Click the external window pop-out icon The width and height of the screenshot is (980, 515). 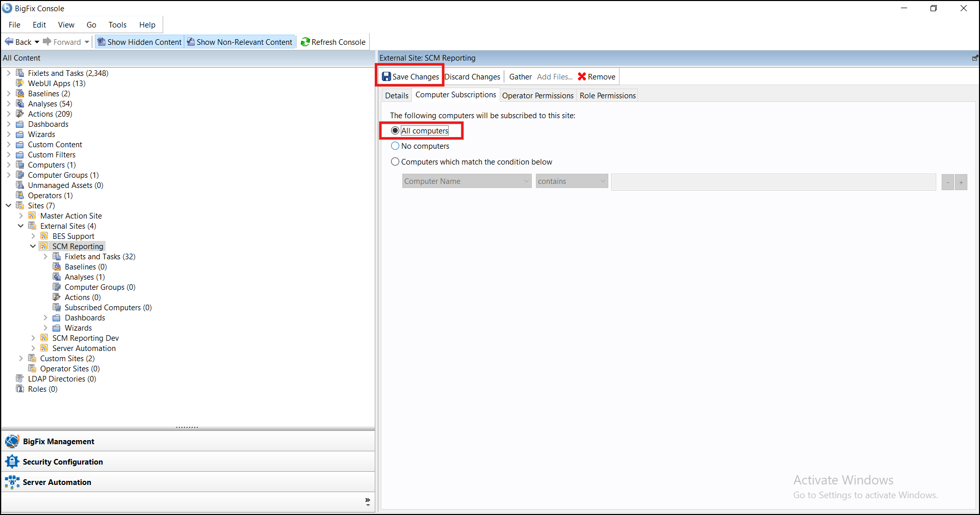click(x=975, y=58)
